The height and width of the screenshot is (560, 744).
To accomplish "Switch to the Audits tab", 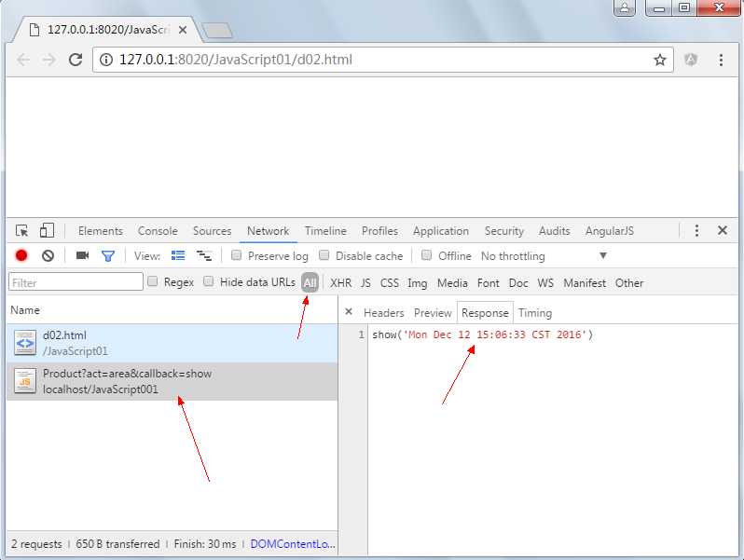I will tap(554, 231).
